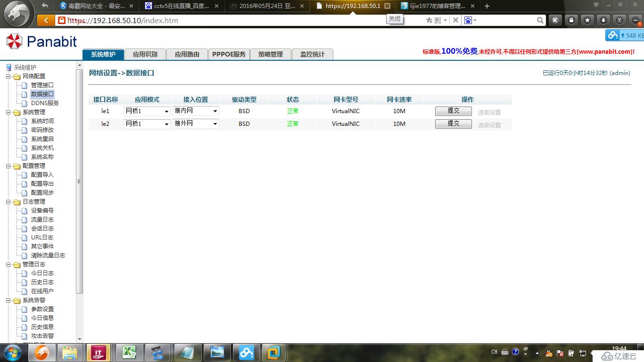Click the scissors screenshot toolbar icon
This screenshot has width=644, height=362.
[619, 20]
